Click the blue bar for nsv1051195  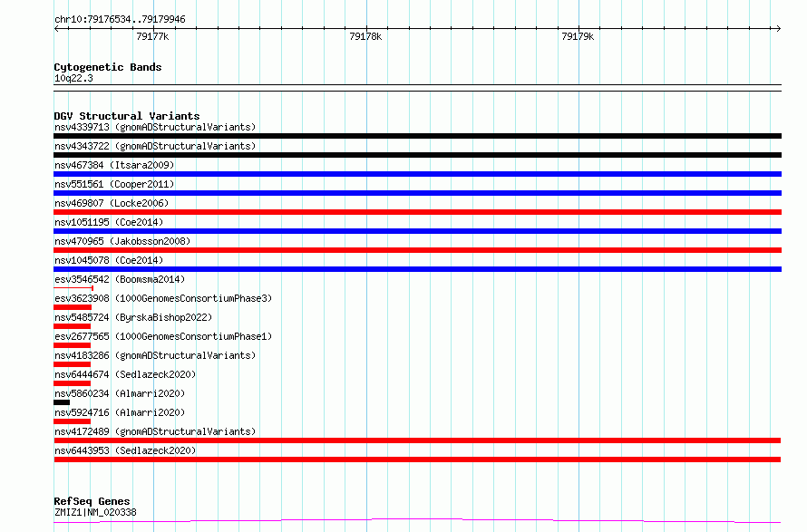417,231
